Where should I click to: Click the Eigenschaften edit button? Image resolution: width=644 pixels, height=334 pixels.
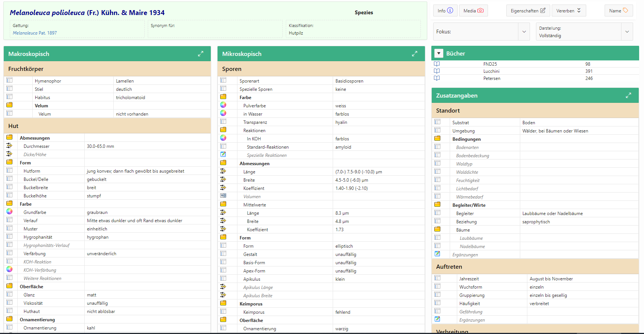528,11
